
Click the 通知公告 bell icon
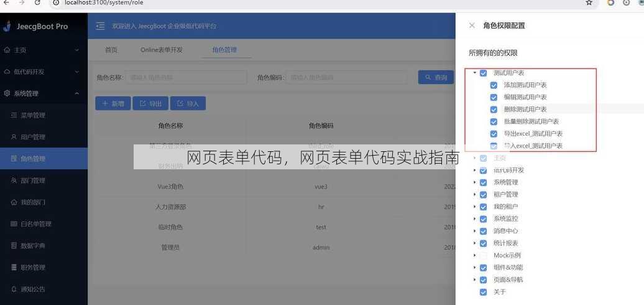click(x=14, y=289)
